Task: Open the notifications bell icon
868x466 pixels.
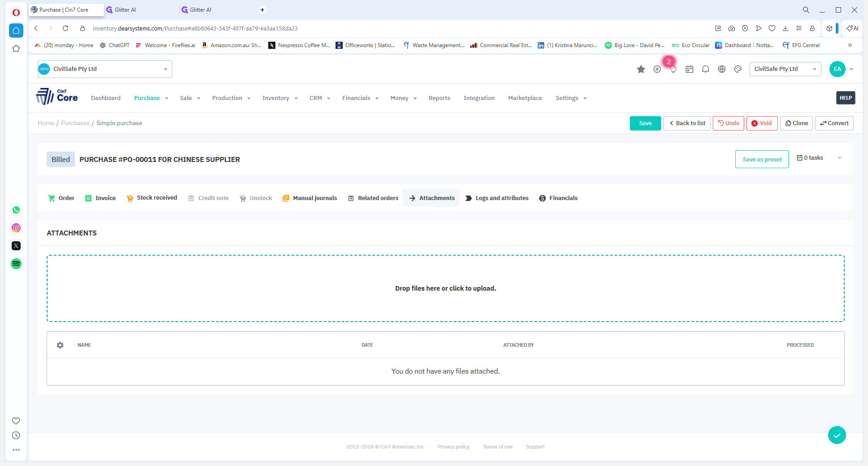Action: pyautogui.click(x=705, y=69)
